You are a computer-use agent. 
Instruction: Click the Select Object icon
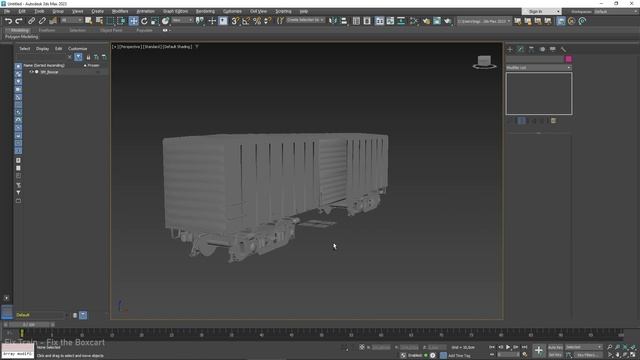point(89,21)
